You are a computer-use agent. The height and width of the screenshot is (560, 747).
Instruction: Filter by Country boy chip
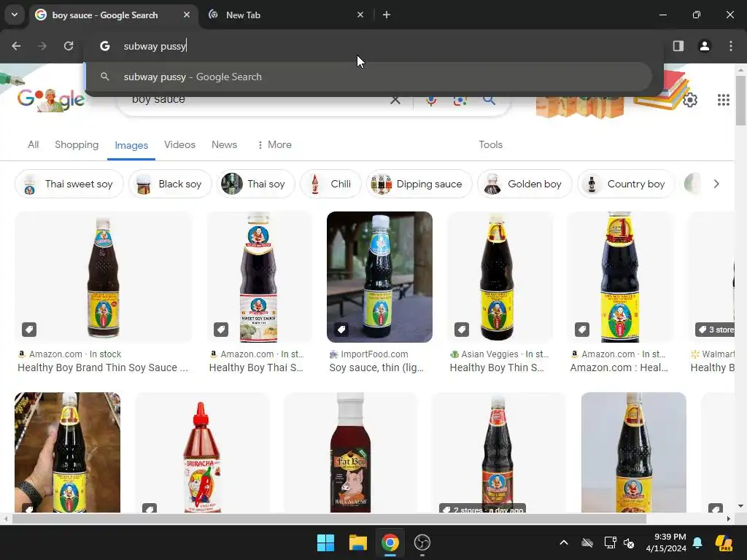pos(626,184)
